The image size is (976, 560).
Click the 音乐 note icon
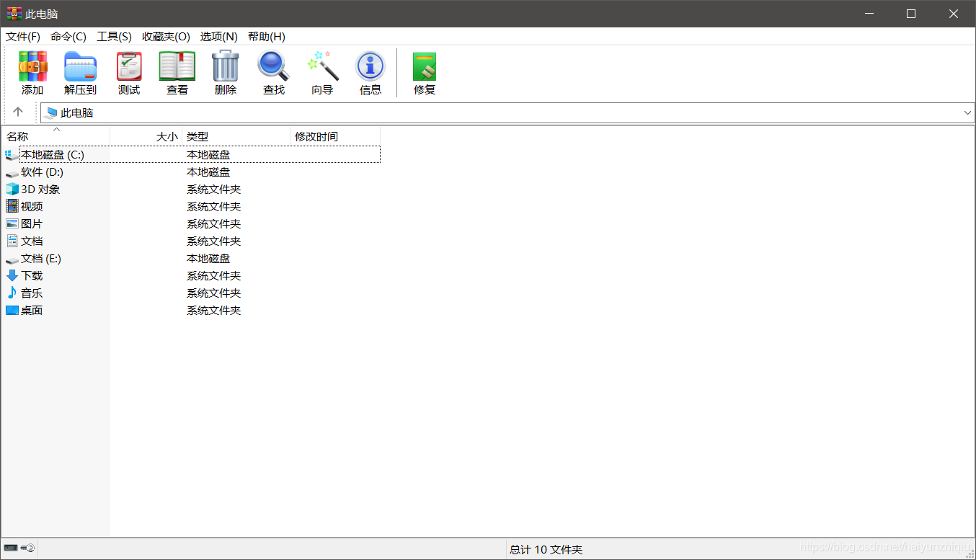click(x=12, y=293)
